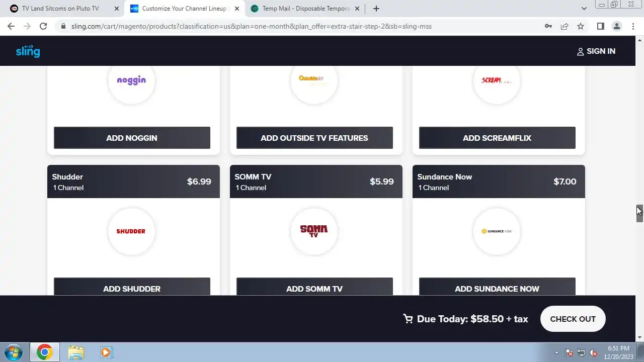The width and height of the screenshot is (644, 362).
Task: Click the Shudder channel logo
Action: [x=131, y=231]
